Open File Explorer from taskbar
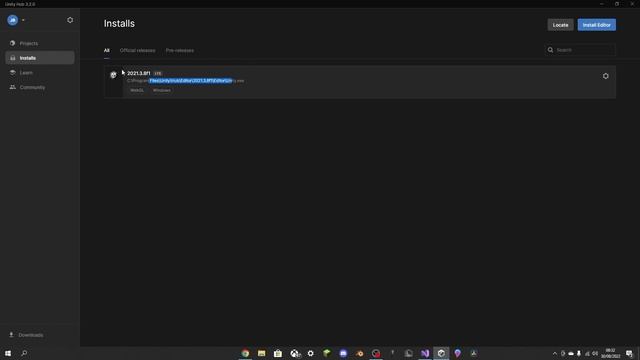 coord(262,353)
